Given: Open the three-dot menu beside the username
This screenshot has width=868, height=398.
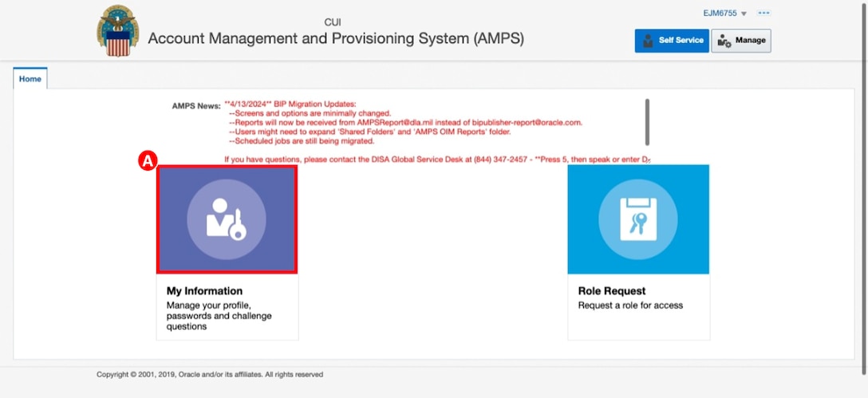Looking at the screenshot, I should pos(764,14).
